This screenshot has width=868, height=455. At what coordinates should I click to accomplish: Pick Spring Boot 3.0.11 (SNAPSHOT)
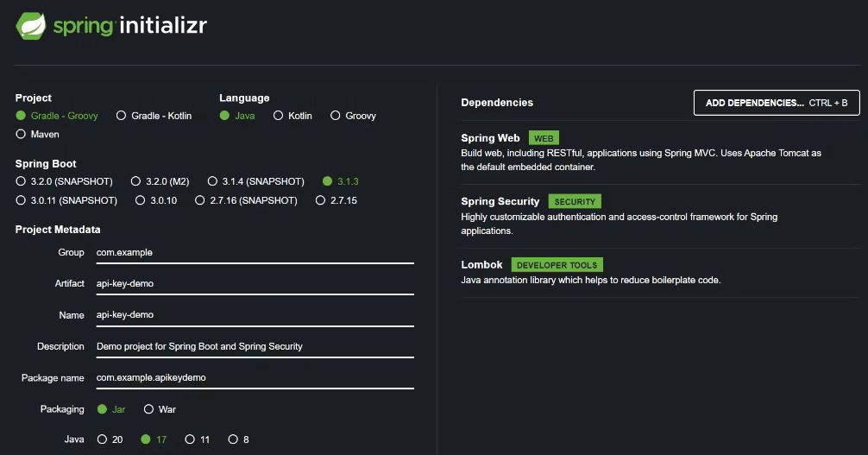[x=66, y=200]
